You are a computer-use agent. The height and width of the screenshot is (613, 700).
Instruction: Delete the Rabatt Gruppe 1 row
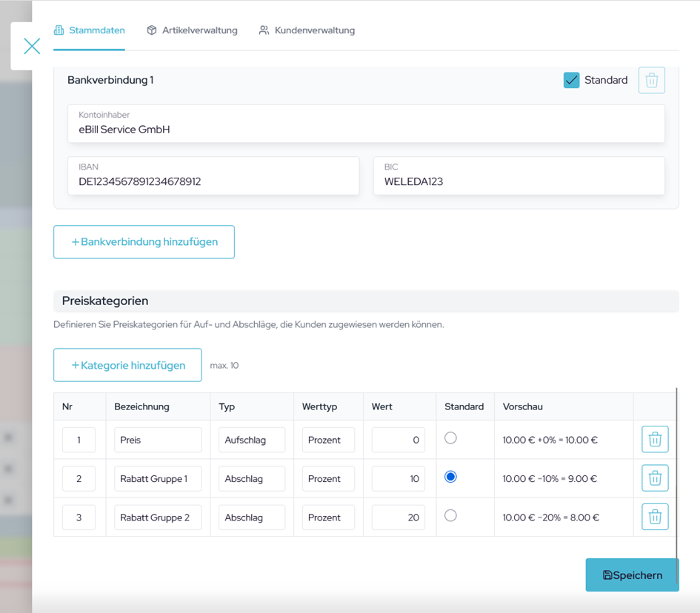point(655,478)
